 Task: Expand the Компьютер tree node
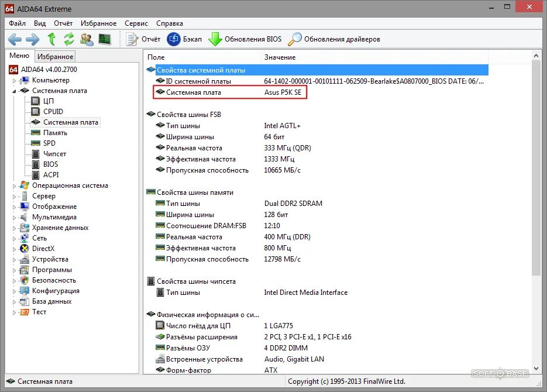pos(14,81)
